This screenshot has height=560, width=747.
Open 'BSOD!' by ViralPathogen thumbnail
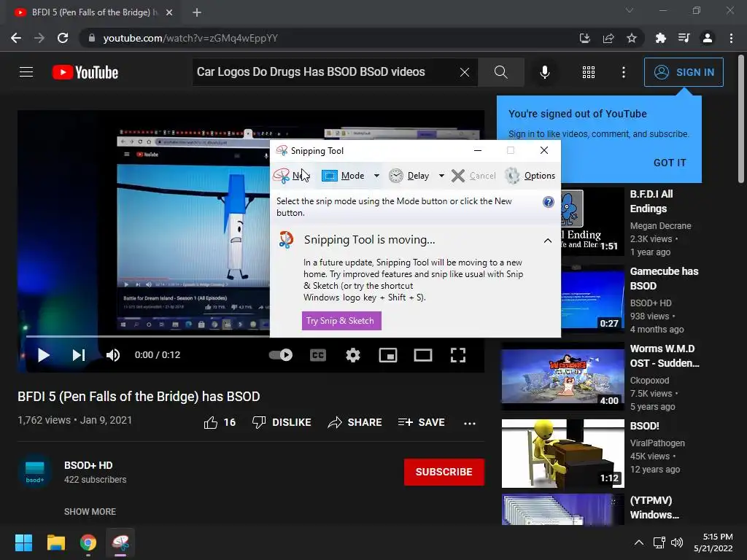pos(562,454)
